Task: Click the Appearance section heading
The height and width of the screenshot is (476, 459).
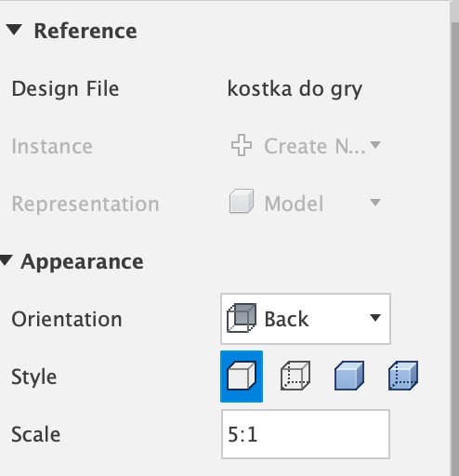Action: pos(82,262)
